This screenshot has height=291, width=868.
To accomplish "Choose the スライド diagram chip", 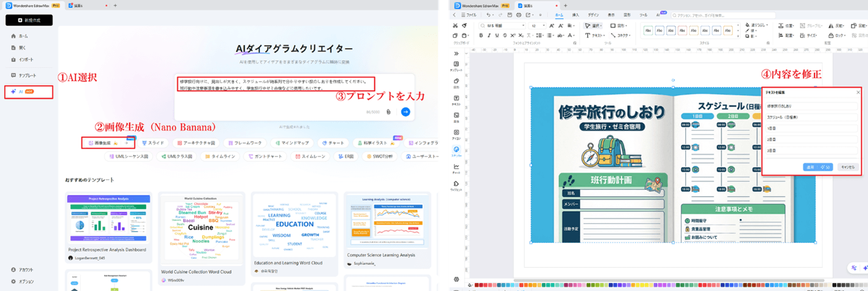I will click(x=153, y=143).
